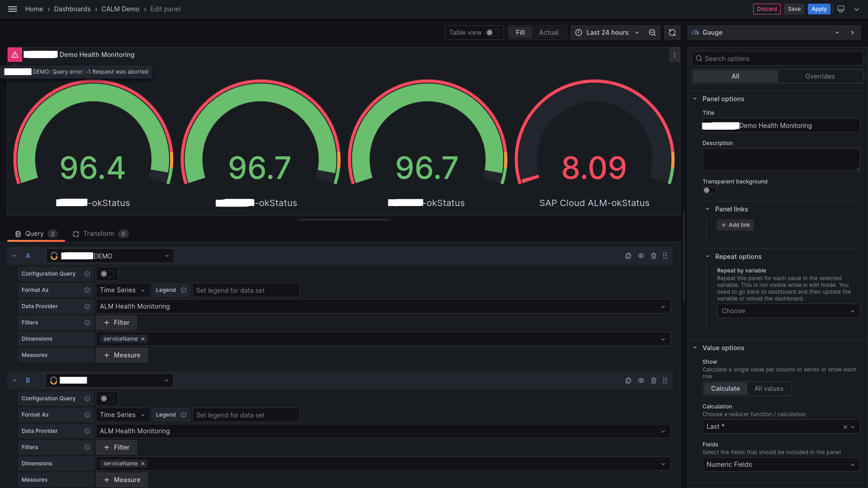The image size is (868, 488).
Task: Select the Overrides tab
Action: [x=821, y=76]
